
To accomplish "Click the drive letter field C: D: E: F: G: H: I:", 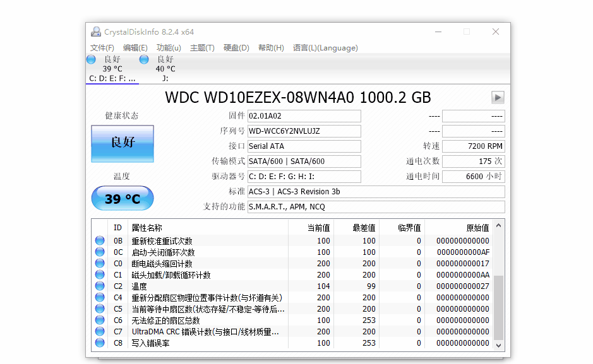I will (x=304, y=177).
